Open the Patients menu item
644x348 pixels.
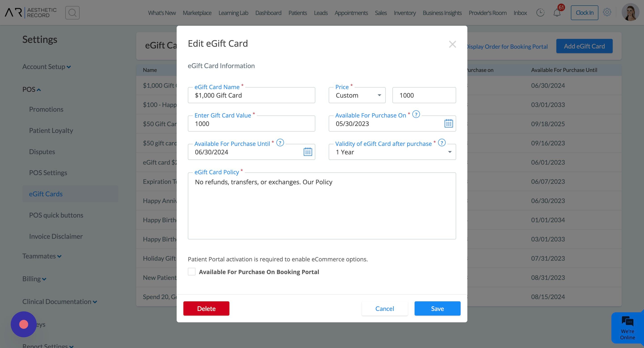click(x=297, y=13)
